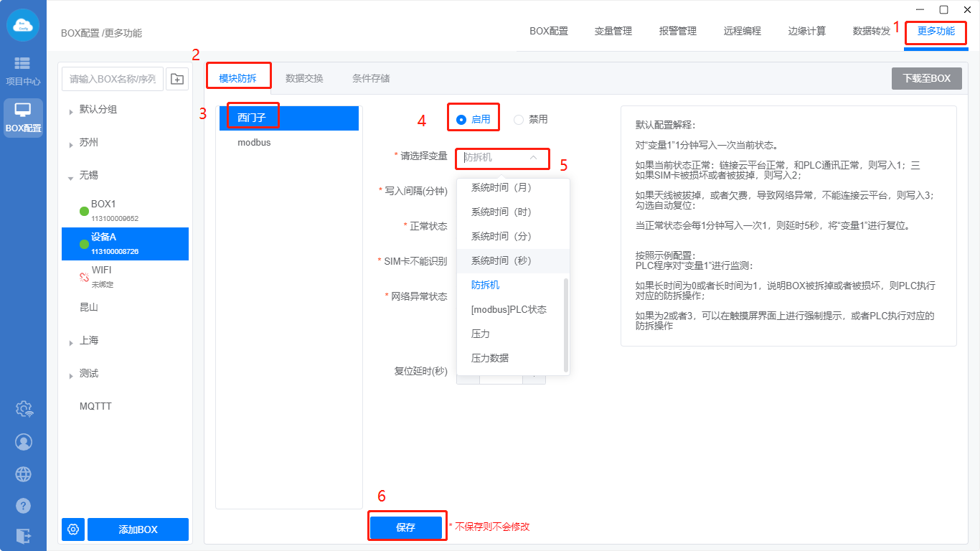Click the BOX name search input field
This screenshot has width=980, height=551.
(x=113, y=79)
